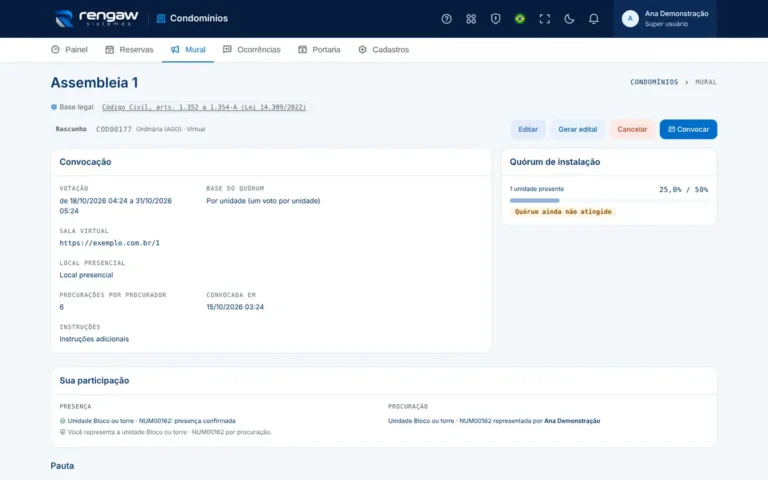Click the blue Convocar button
The height and width of the screenshot is (480, 768).
click(688, 129)
